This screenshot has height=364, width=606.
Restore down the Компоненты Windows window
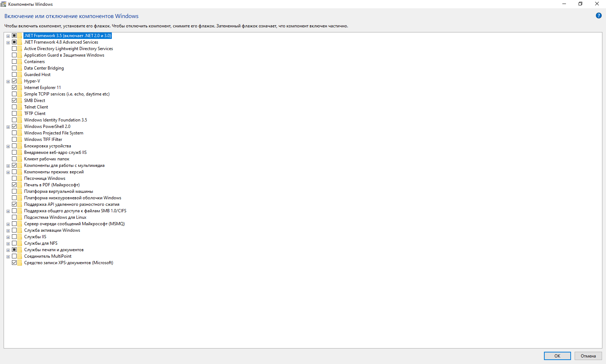click(580, 4)
